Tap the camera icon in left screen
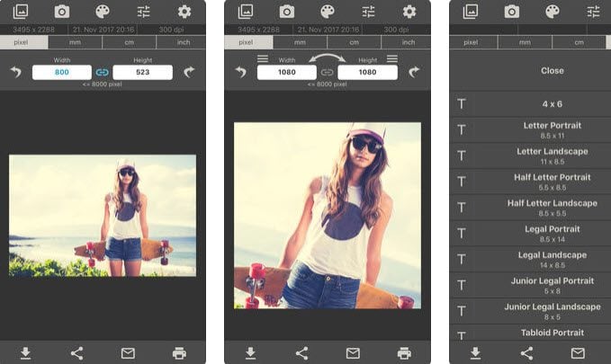611x364 pixels. [62, 12]
